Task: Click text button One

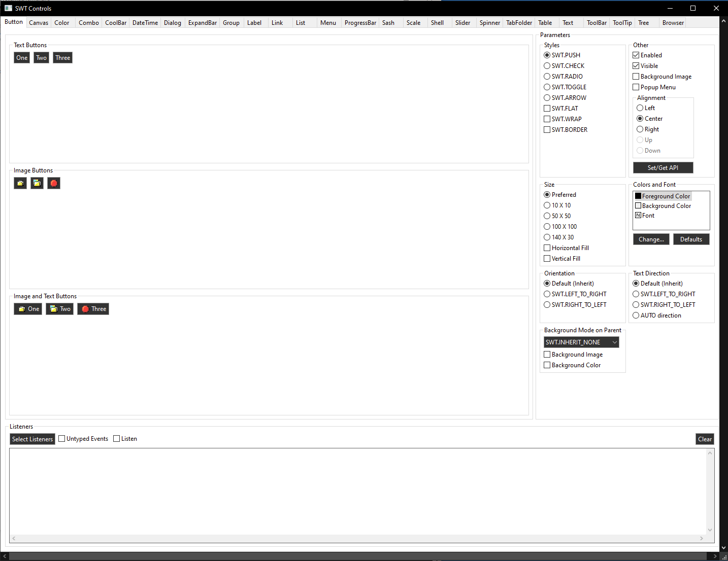Action: [x=22, y=58]
